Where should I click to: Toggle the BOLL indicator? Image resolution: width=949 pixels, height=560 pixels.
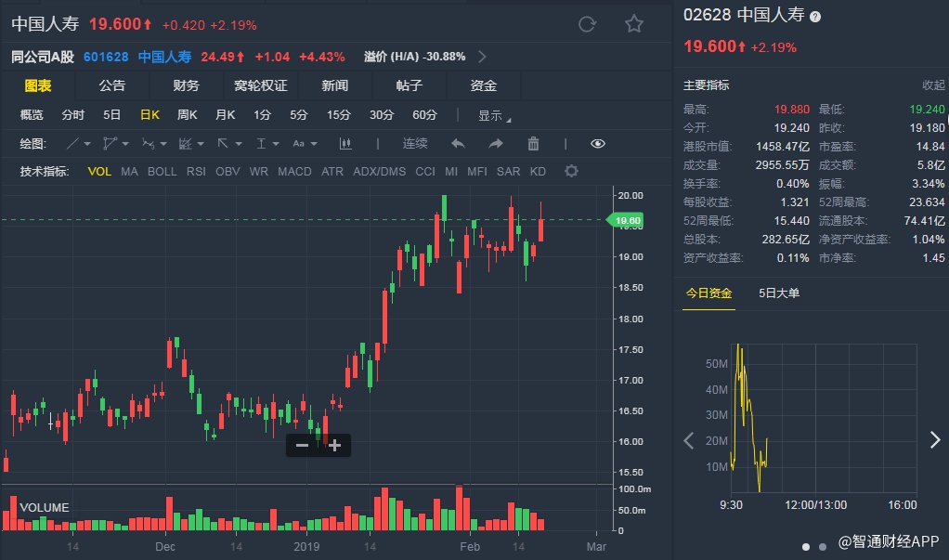162,171
